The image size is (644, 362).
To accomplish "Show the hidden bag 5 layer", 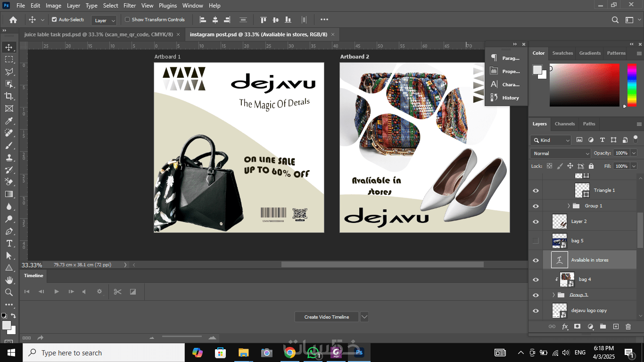I will (x=536, y=241).
